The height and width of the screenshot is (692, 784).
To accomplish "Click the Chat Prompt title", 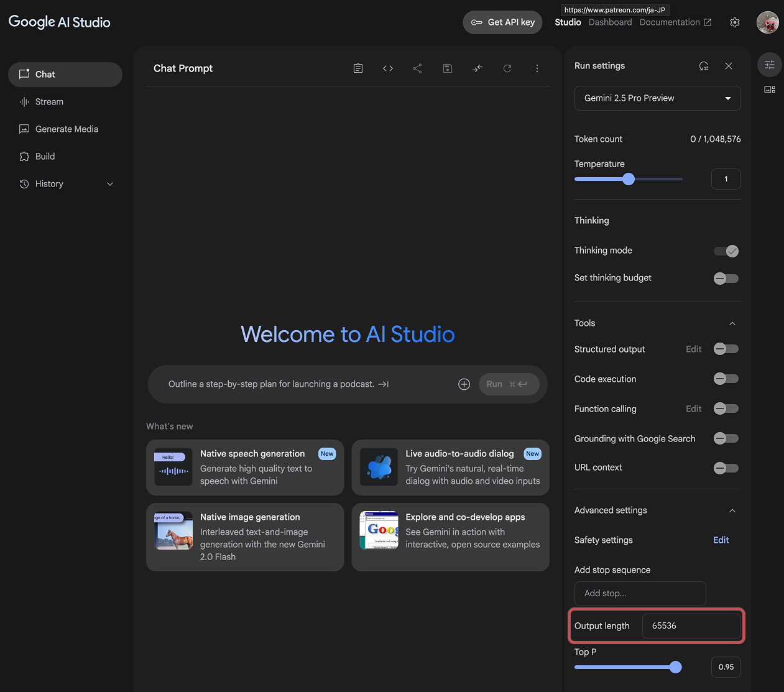I will click(183, 68).
